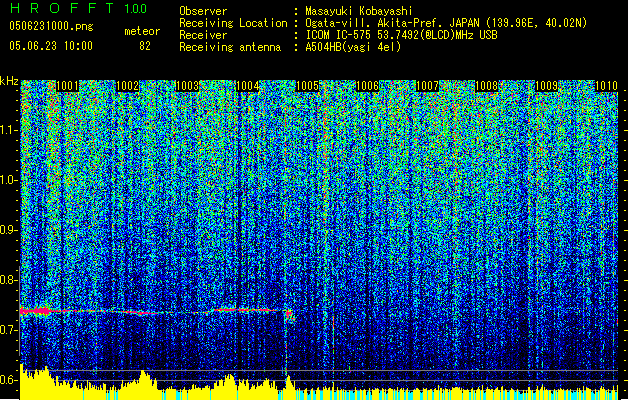Screen dimensions: 629x400
Task: Click the date stamp 05.06.23 10:00
Action: pos(51,46)
